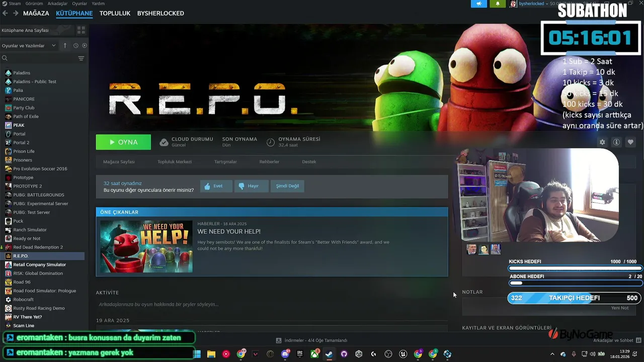Open the Yardım menu
The image size is (644, 362).
[98, 4]
